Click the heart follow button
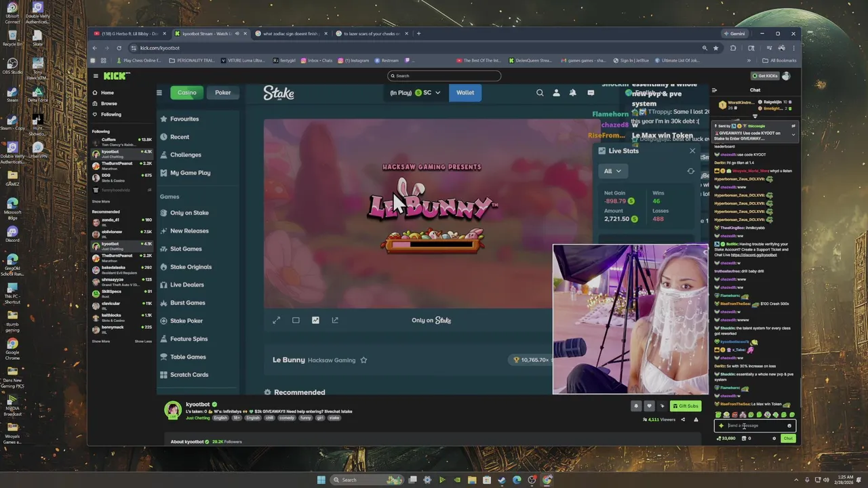 pos(649,406)
